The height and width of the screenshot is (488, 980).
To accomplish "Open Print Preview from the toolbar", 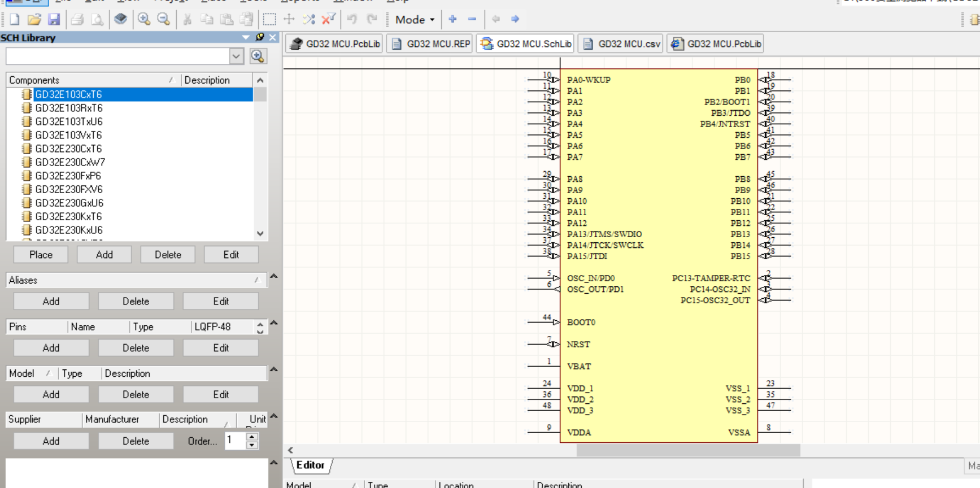I will coord(97,19).
